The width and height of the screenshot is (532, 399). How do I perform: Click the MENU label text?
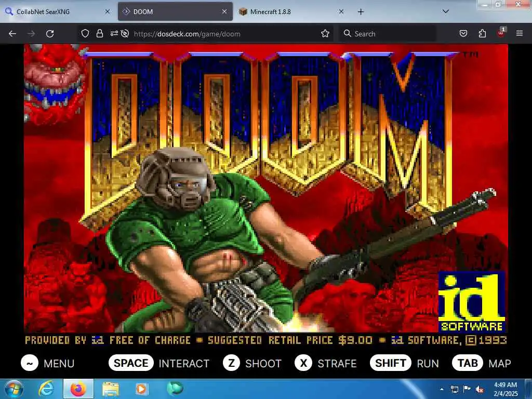(59, 363)
